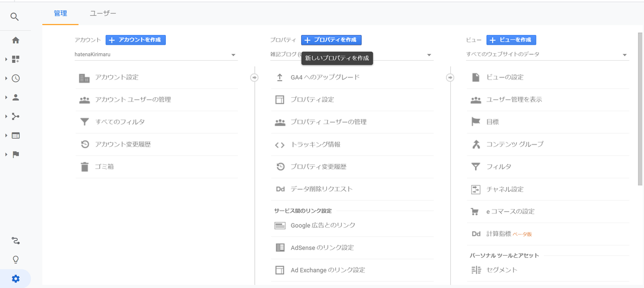Viewport: 644px width, 288px height.
Task: Click the flag icon beside 目標
Action: click(475, 122)
